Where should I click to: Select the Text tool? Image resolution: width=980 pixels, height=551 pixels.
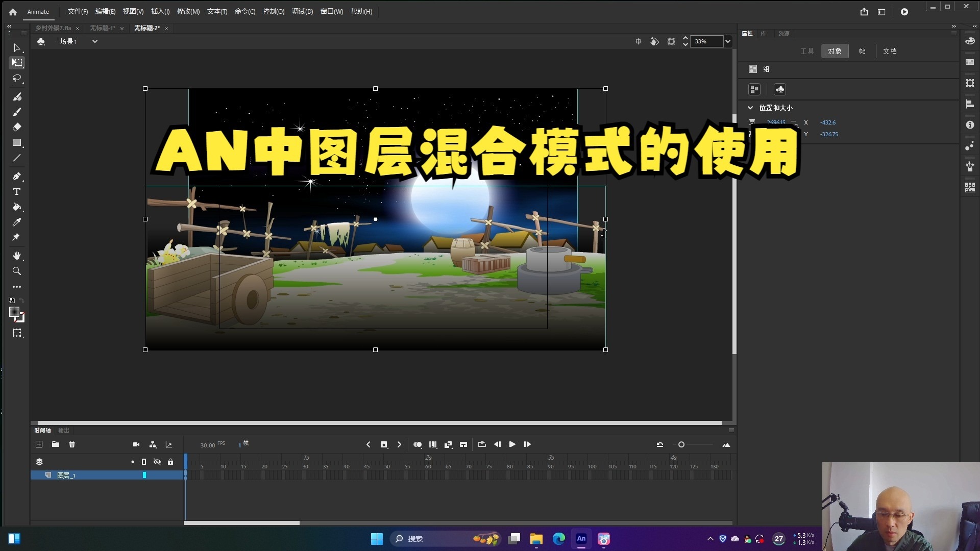(17, 191)
